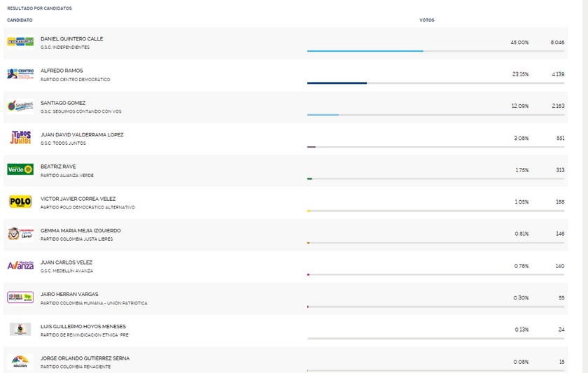Click Santiago Gomez candidate name

[63, 103]
